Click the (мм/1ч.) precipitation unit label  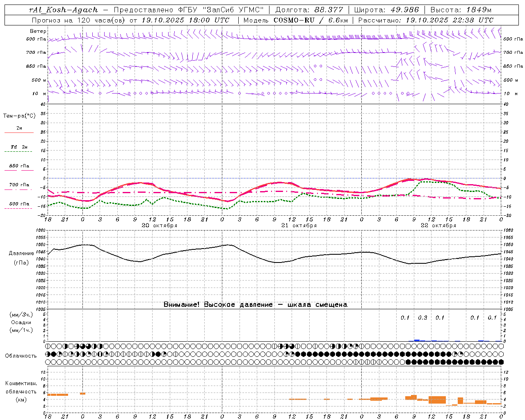(21, 330)
